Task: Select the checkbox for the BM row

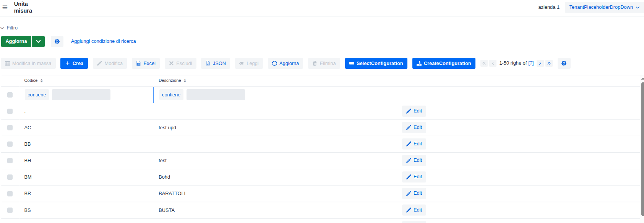Action: [x=10, y=177]
